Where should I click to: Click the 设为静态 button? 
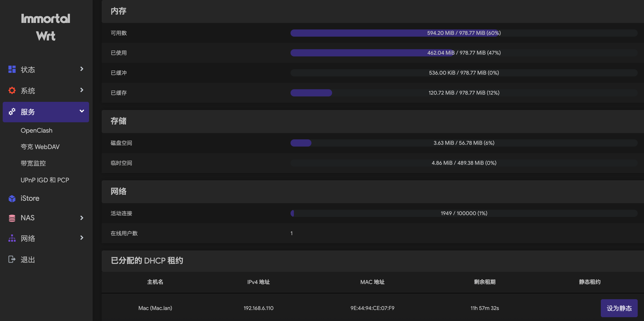[x=619, y=308]
